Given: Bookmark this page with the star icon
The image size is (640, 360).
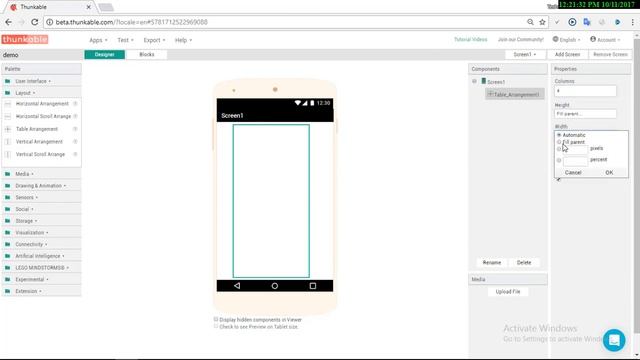Looking at the screenshot, I should click(542, 22).
